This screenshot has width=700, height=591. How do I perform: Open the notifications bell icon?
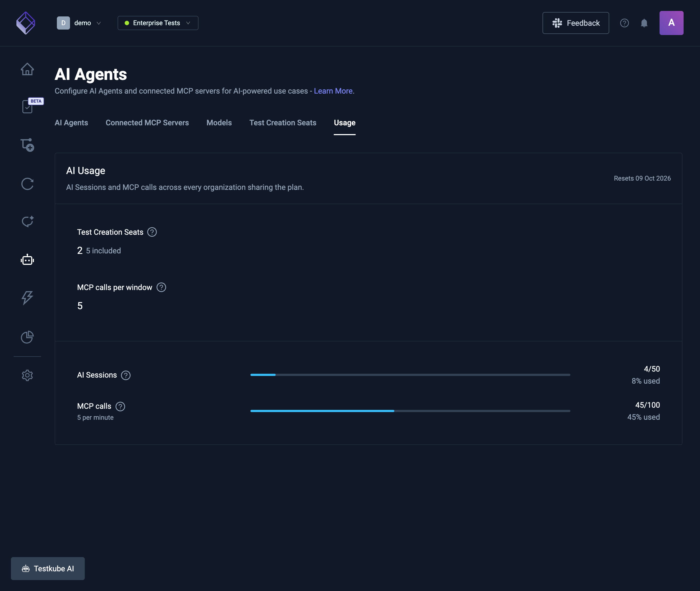(x=644, y=23)
